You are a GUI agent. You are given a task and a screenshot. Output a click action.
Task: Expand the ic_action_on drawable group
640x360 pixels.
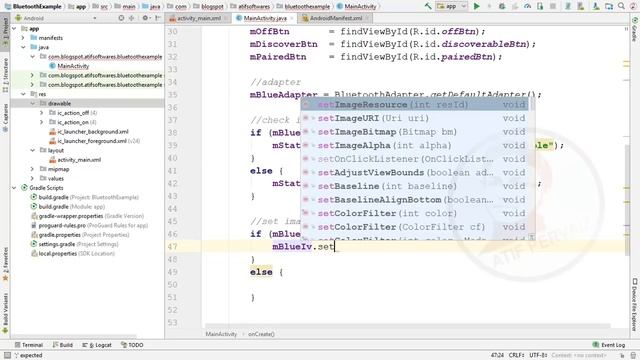pos(42,122)
